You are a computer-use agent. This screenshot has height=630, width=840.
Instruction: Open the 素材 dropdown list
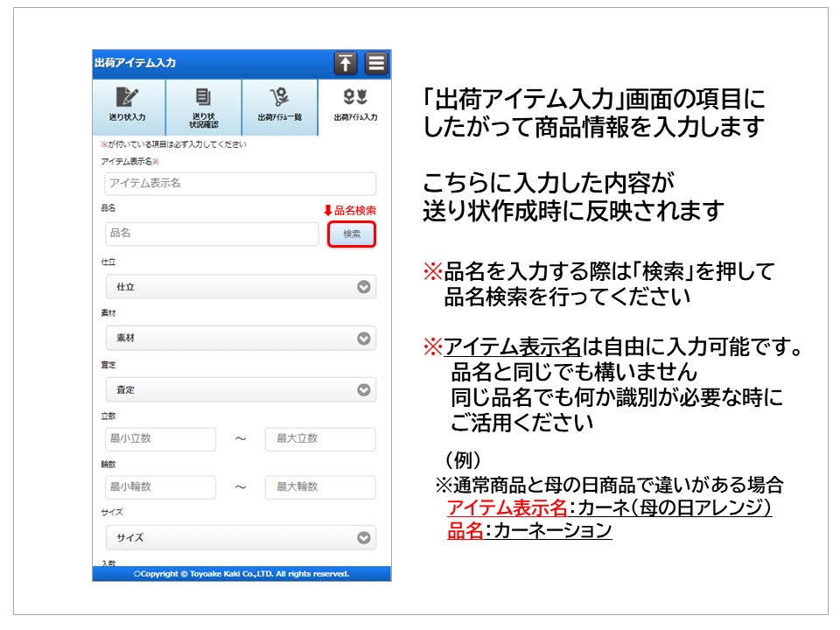click(x=241, y=338)
